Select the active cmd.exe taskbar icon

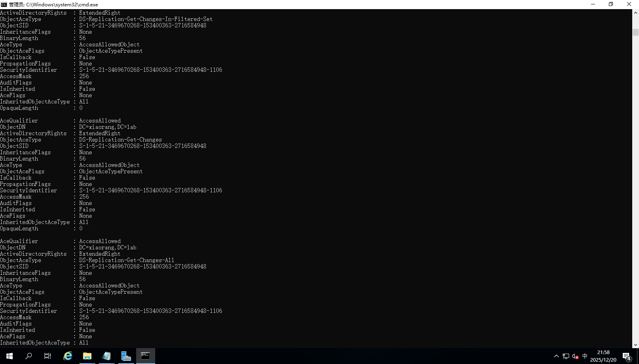click(x=145, y=356)
